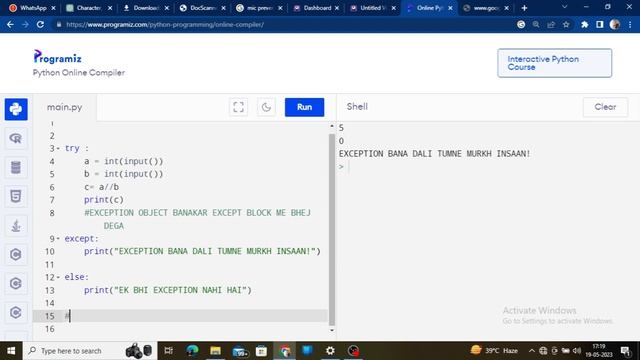Click the shell output line 'EXCEPTION BANA DALI'
Viewport: 640px width, 360px height.
[434, 154]
